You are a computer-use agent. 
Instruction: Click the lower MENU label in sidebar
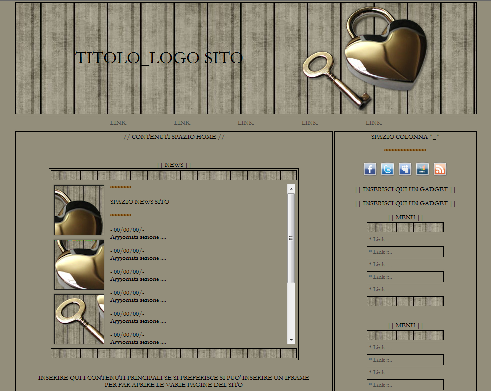405,325
